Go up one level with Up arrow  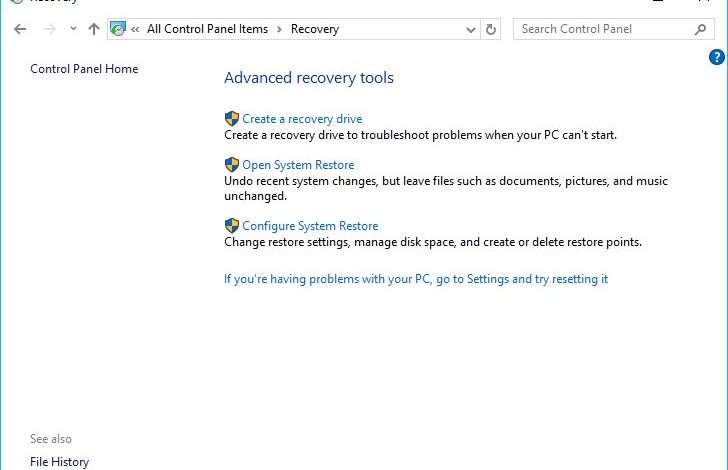click(94, 29)
